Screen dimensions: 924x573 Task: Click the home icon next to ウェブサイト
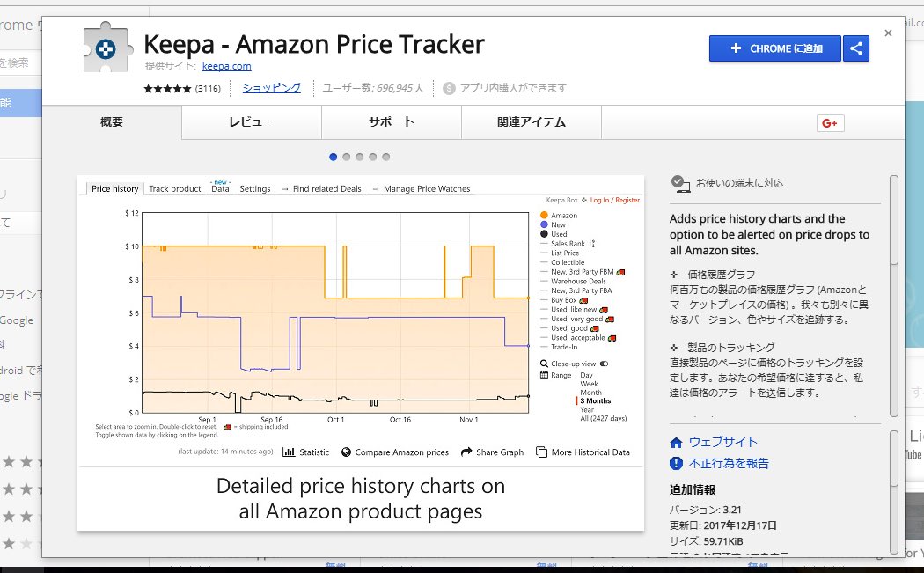[676, 443]
